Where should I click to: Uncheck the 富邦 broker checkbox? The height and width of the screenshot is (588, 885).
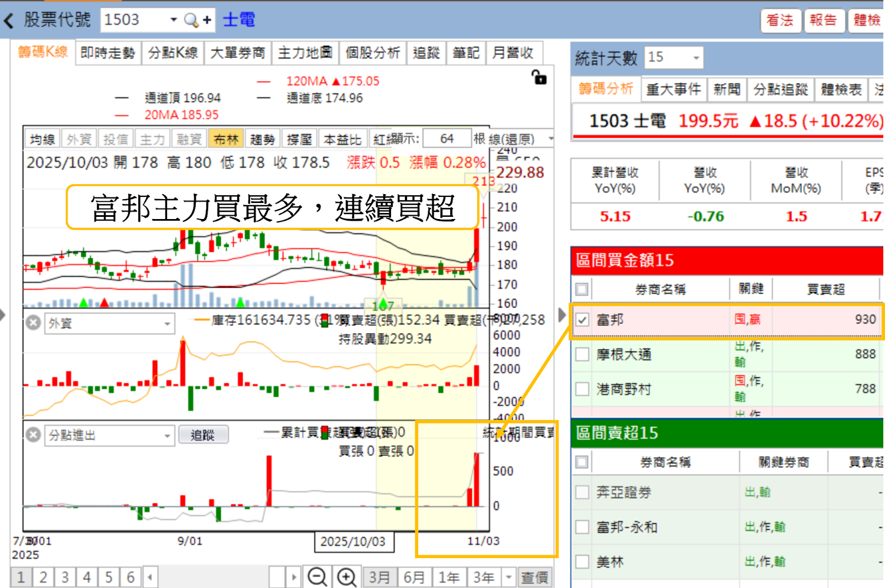(x=582, y=320)
